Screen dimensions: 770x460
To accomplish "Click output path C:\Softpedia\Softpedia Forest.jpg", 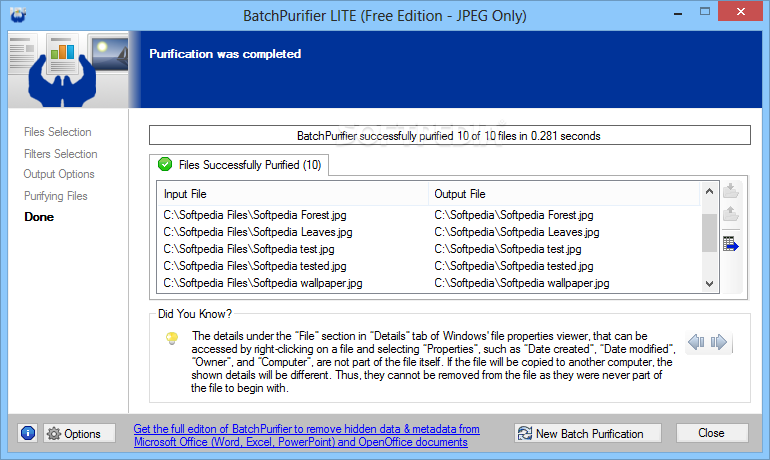I will pyautogui.click(x=514, y=215).
